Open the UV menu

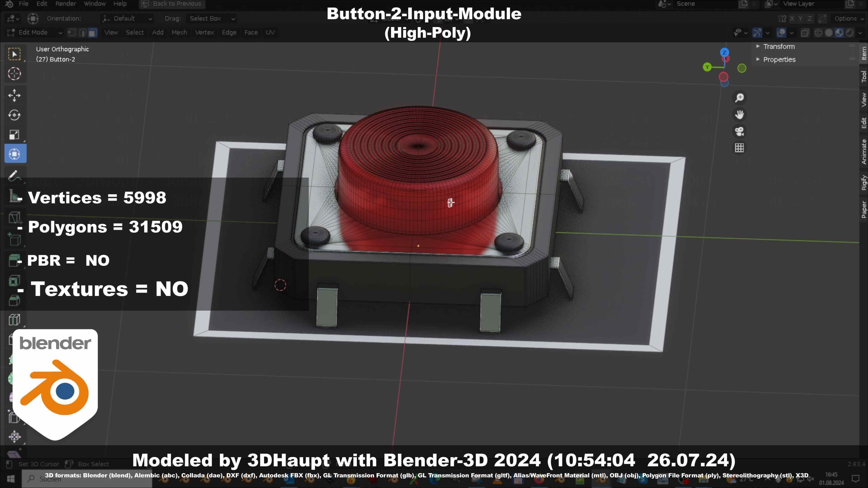point(270,32)
